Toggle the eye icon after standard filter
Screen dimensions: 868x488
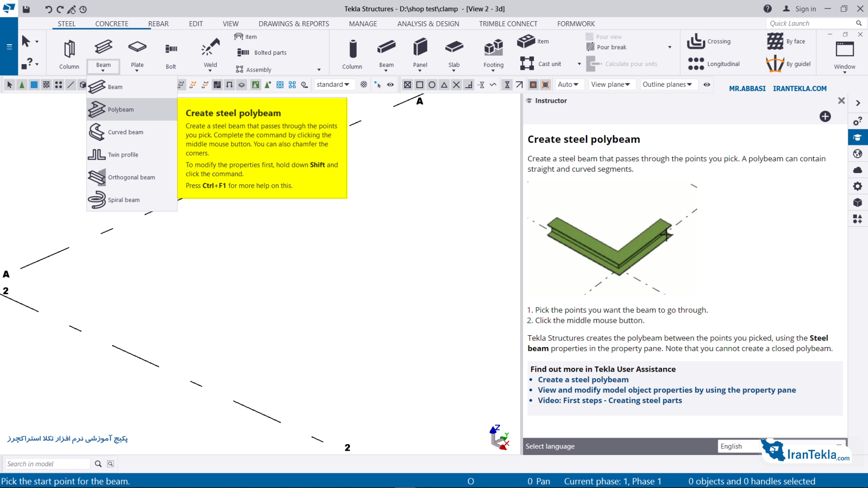(390, 85)
